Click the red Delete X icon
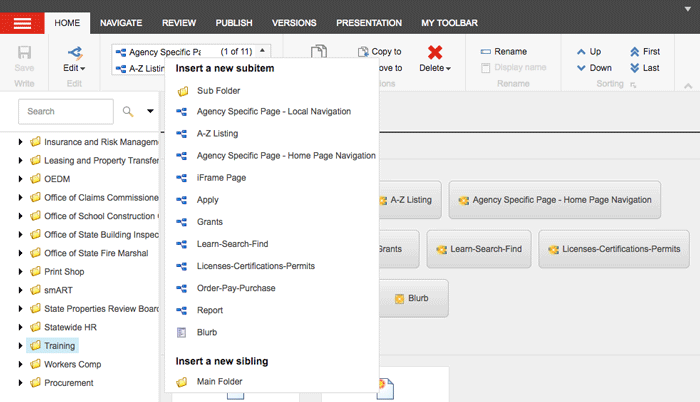This screenshot has height=402, width=700. click(435, 53)
